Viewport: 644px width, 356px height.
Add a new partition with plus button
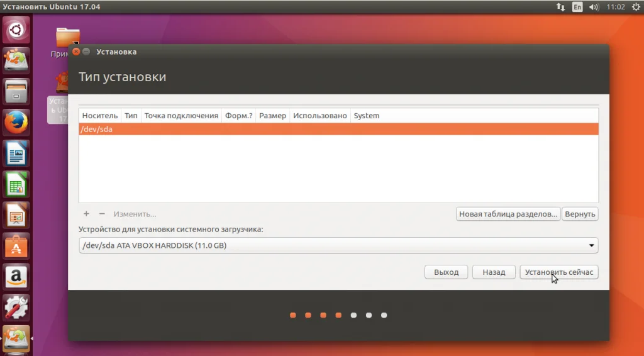point(86,214)
